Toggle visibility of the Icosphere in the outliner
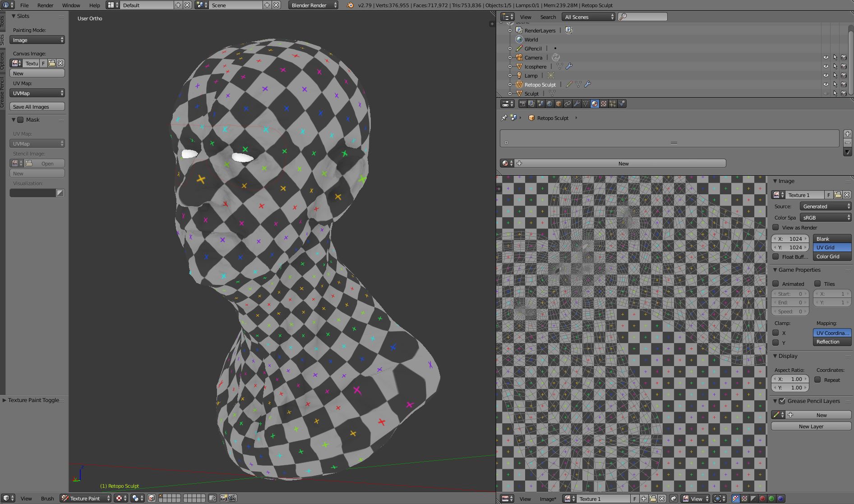This screenshot has height=504, width=854. (826, 66)
